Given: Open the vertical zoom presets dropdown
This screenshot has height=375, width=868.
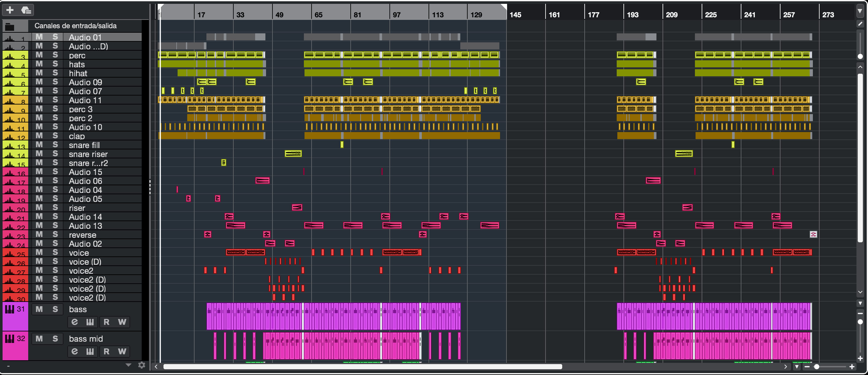Looking at the screenshot, I should tap(860, 303).
